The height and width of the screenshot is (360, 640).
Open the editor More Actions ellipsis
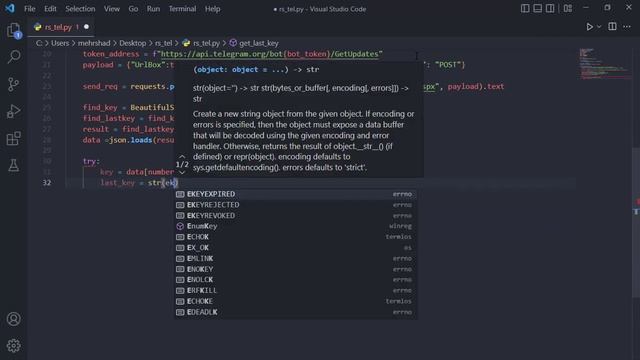pos(627,27)
